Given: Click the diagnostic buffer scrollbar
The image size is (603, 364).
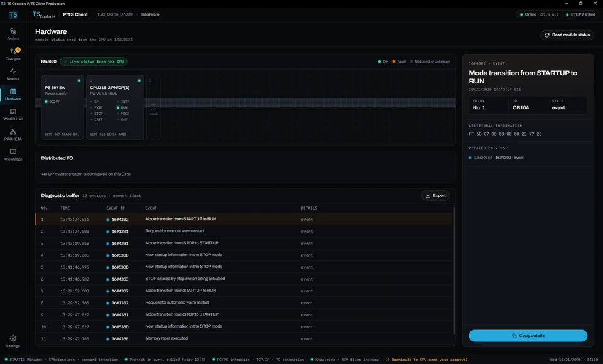Looking at the screenshot, I should pos(454,270).
